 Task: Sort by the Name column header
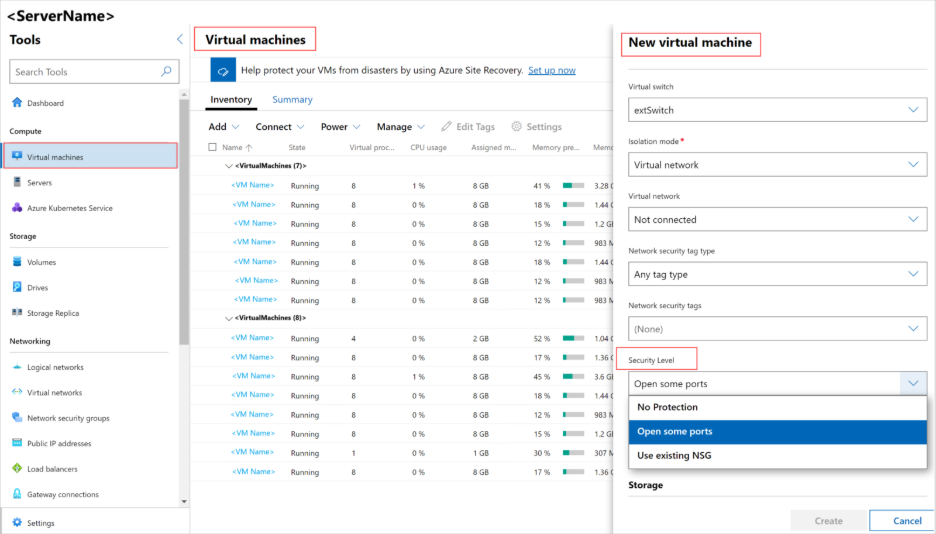pos(237,147)
